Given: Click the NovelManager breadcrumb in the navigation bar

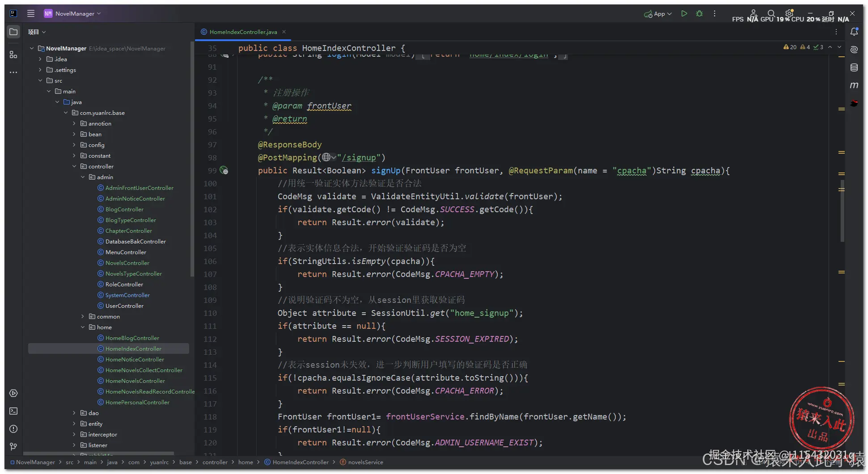Looking at the screenshot, I should [35, 462].
